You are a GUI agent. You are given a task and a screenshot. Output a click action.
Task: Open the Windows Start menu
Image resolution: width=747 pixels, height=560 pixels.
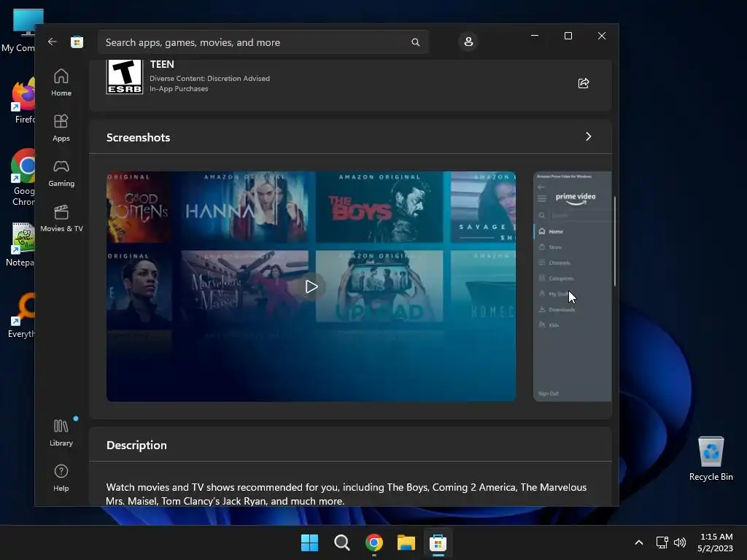pyautogui.click(x=309, y=542)
